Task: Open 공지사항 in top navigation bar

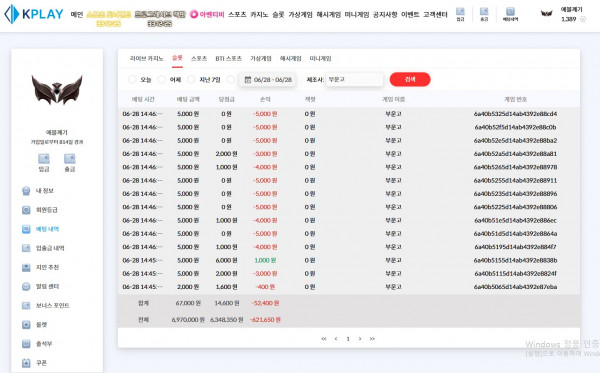Action: tap(385, 15)
